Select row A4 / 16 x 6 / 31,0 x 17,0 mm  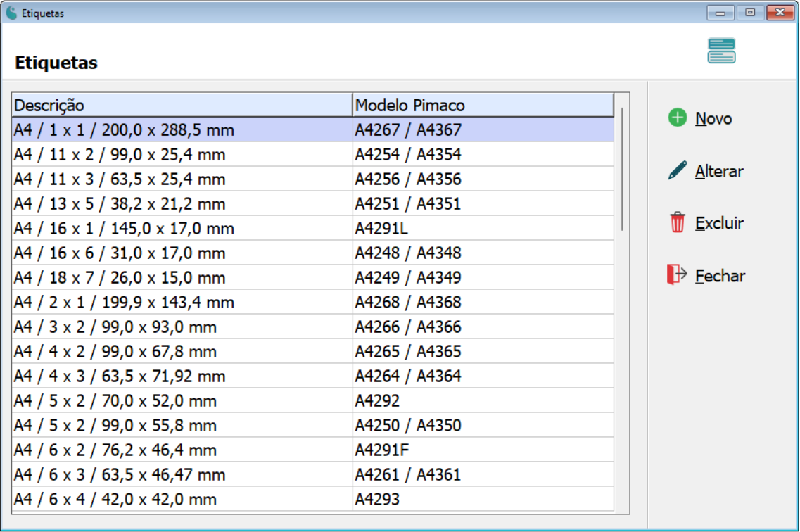313,253
